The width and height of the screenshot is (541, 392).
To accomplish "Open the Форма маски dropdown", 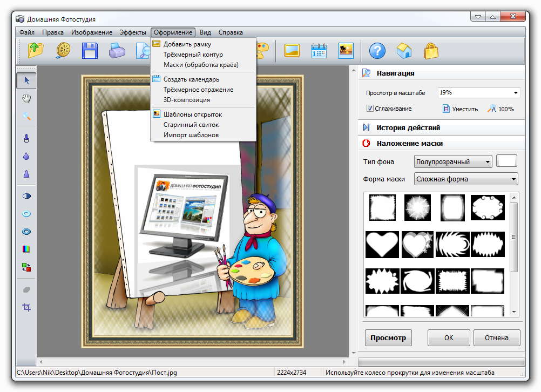I will tap(465, 179).
